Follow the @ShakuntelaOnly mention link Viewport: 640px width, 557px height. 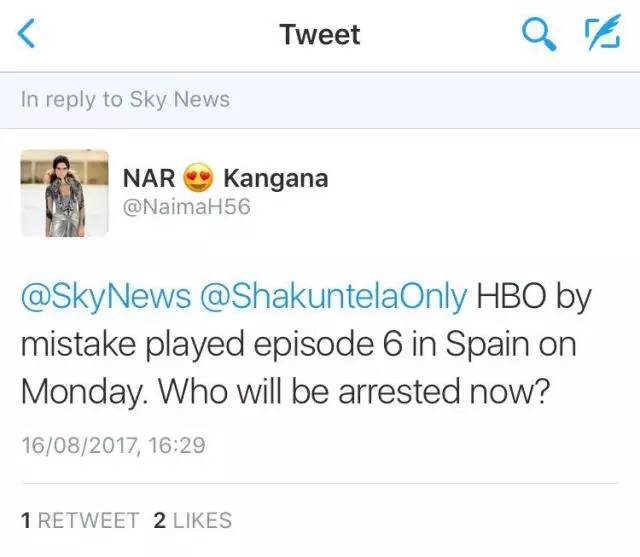point(333,297)
